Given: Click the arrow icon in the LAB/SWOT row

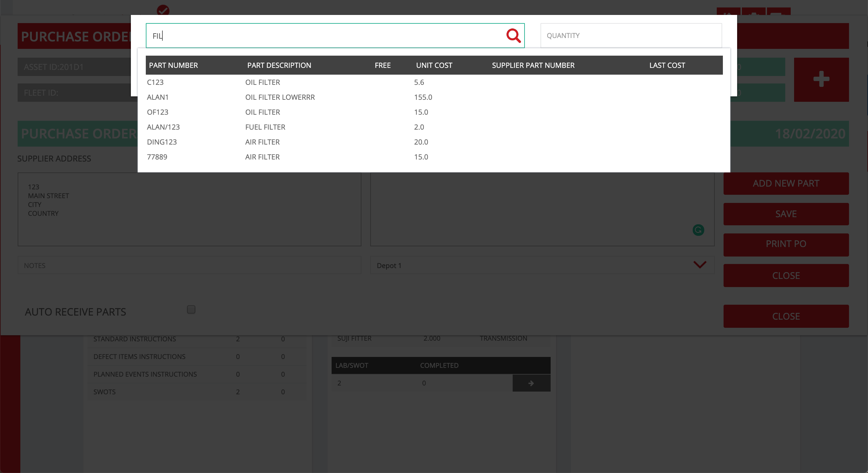Looking at the screenshot, I should (531, 383).
